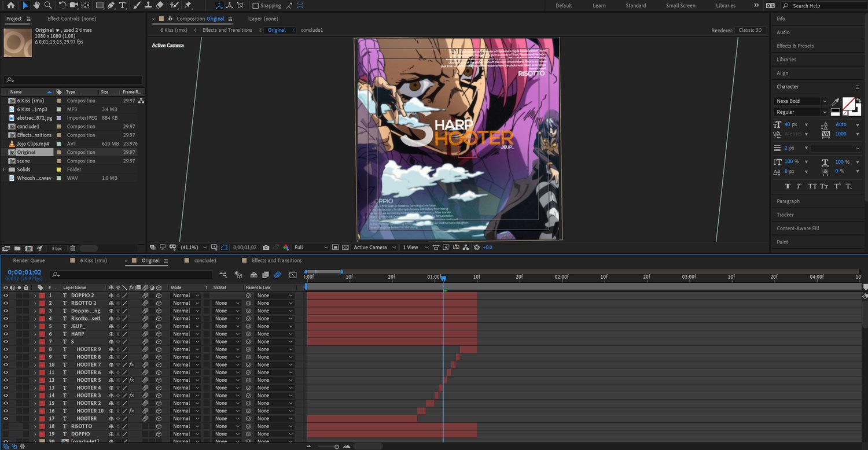Select the Puppet Pin tool
868x450 pixels.
point(188,5)
